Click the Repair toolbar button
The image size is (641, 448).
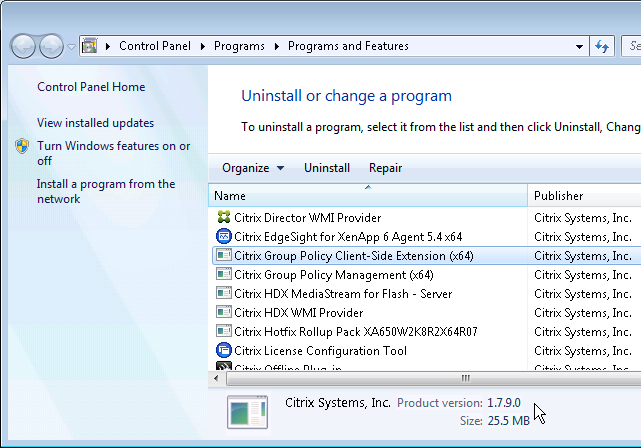pos(385,168)
